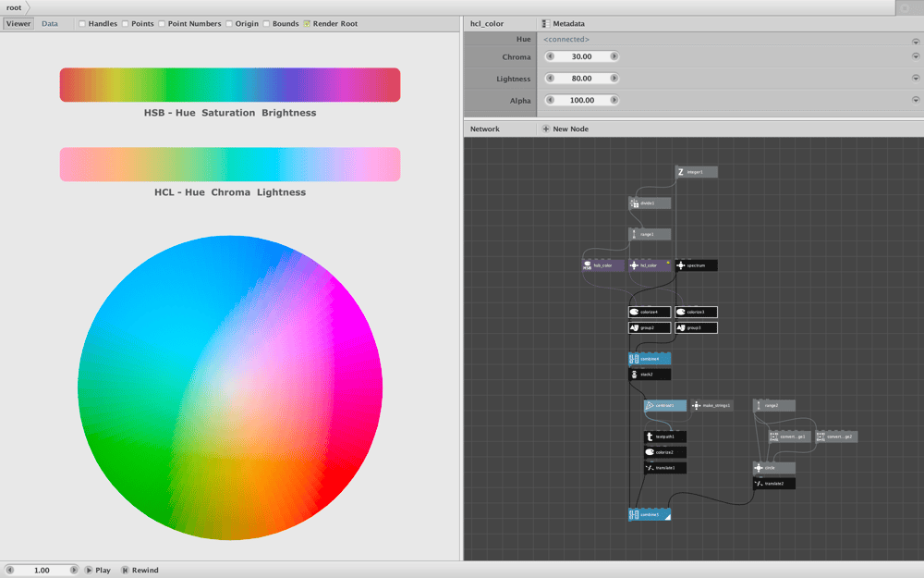Select the combine4 node

coord(650,359)
